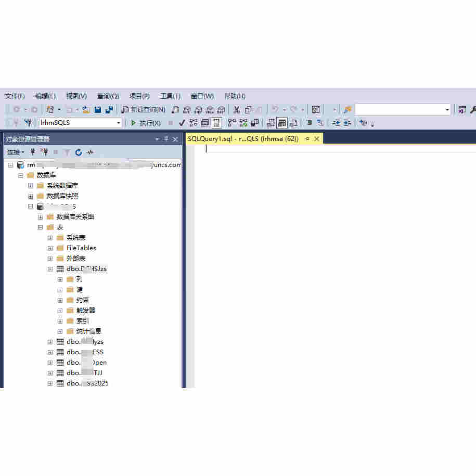Image resolution: width=476 pixels, height=476 pixels.
Task: Click the Properties window icon beside search box
Action: click(462, 110)
